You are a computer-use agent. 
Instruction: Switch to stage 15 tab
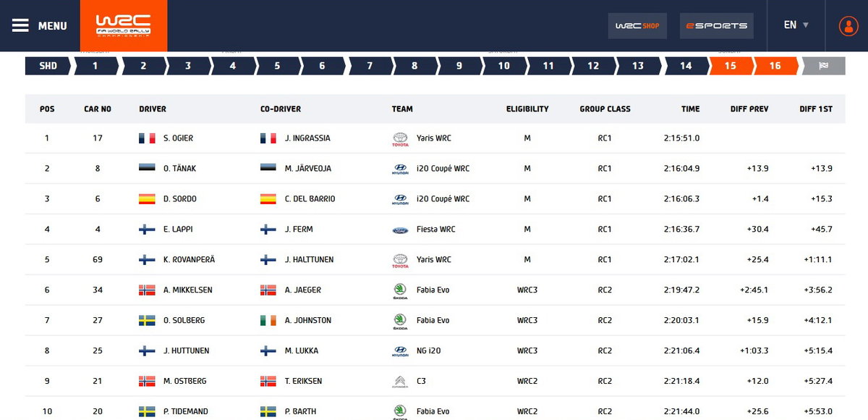click(732, 66)
